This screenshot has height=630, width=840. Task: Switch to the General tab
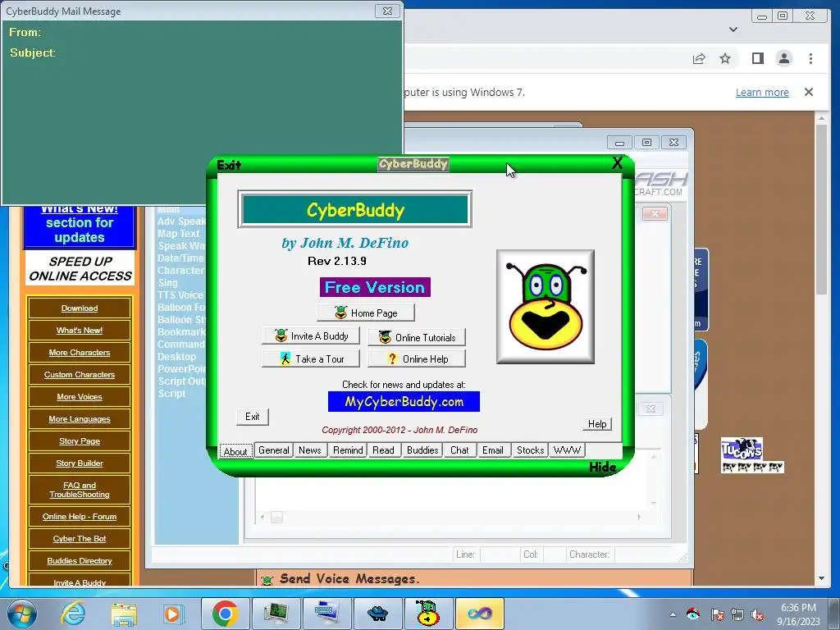274,450
